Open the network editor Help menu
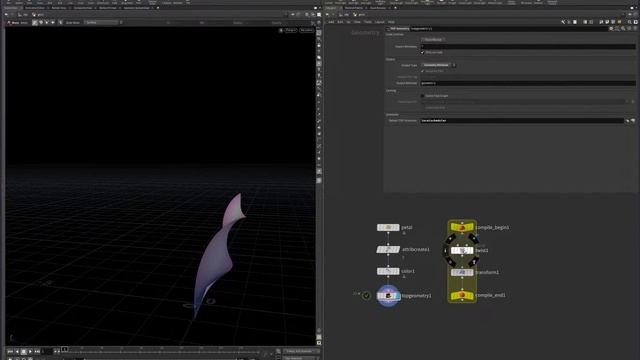The image size is (640, 360). point(391,22)
